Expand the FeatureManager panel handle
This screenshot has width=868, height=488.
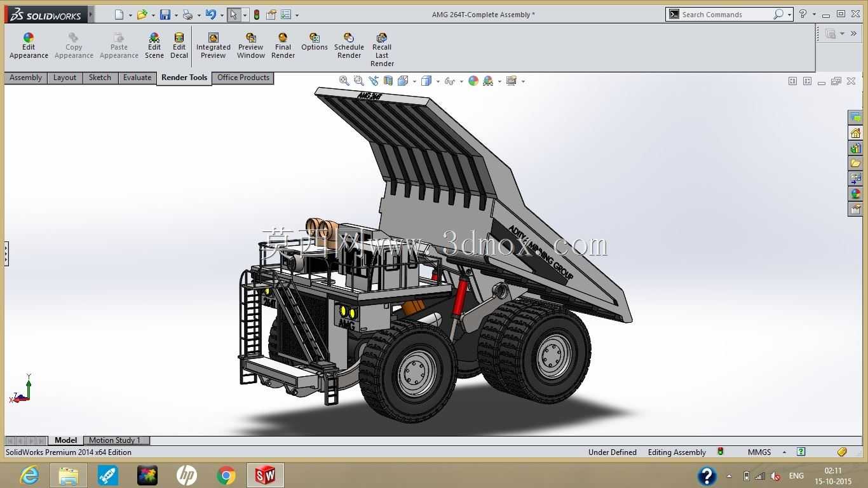[x=6, y=254]
